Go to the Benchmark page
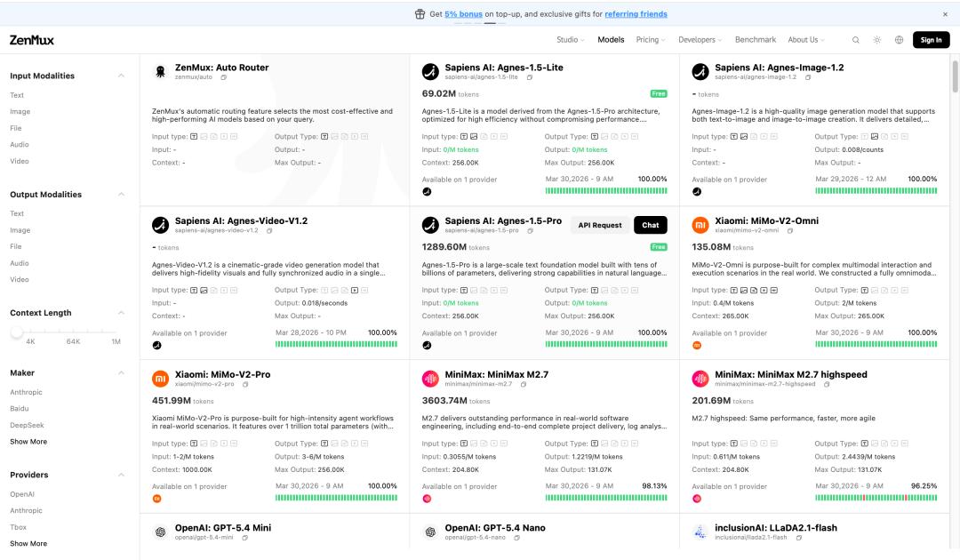 (756, 40)
